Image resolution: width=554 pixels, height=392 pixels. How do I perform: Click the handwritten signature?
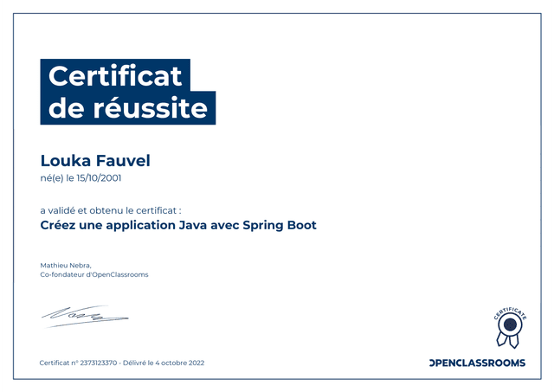85,316
